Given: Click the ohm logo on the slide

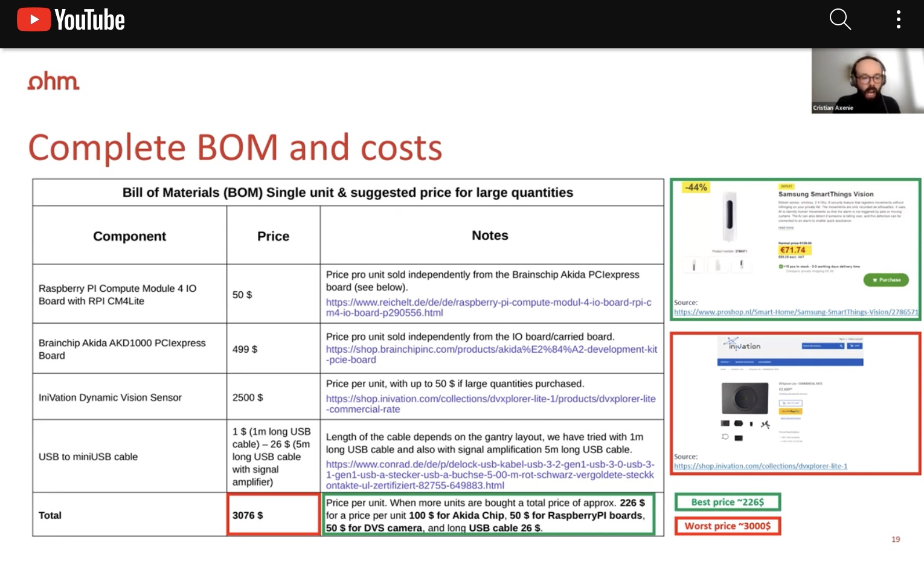Looking at the screenshot, I should coord(53,82).
